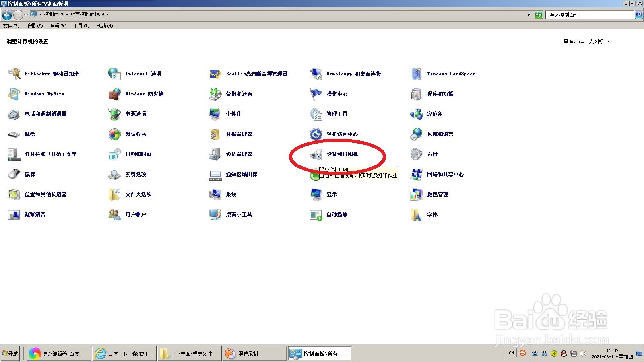Open 电话和调制解调器 icon
Viewport: 644px width, 362px height.
click(x=14, y=114)
